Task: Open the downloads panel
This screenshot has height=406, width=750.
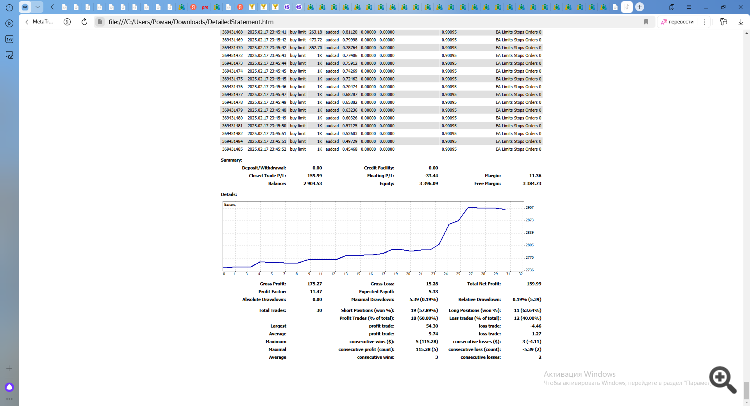Action: tap(741, 22)
